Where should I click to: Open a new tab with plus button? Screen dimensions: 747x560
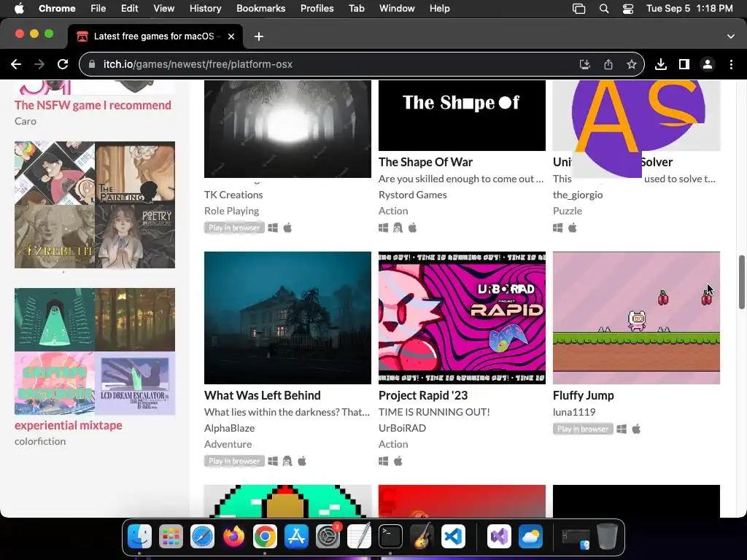(259, 36)
